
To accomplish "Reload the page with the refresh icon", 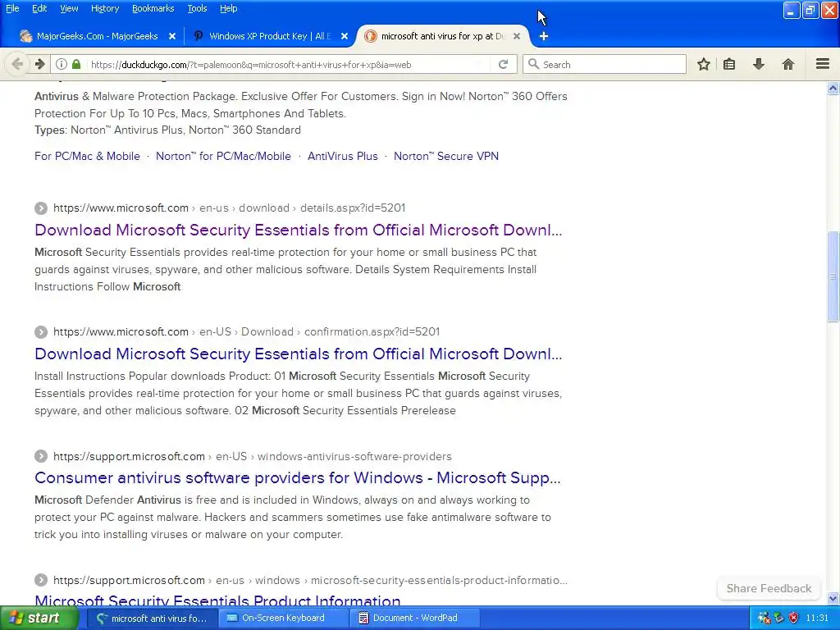I will tap(503, 64).
